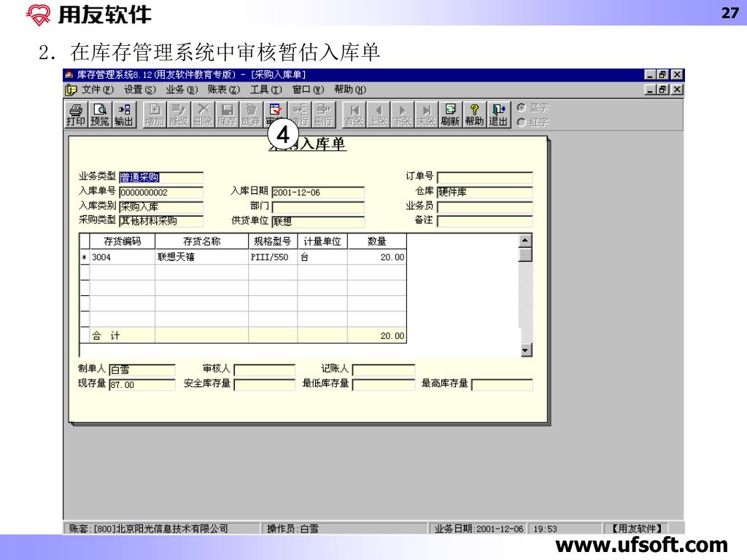This screenshot has width=747, height=560.
Task: Select the 红字 radio button
Action: pos(521,122)
